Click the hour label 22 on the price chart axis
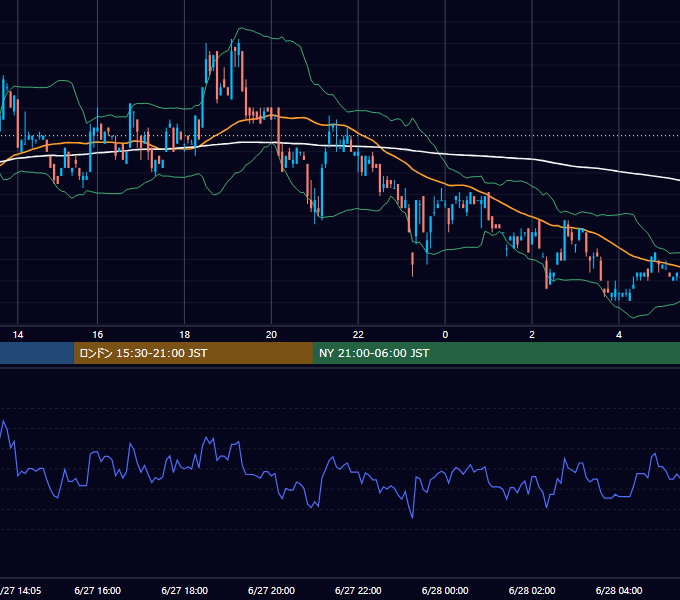Screen dimensions: 680x600 tap(358, 335)
